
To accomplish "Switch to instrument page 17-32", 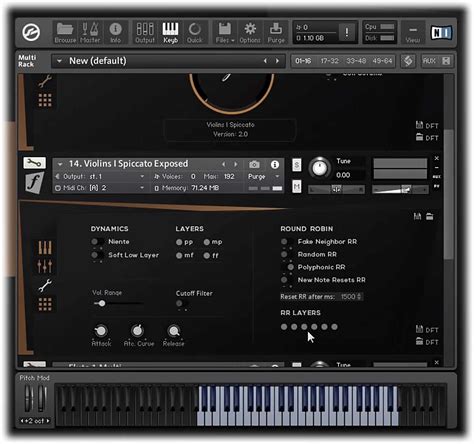I will [329, 61].
